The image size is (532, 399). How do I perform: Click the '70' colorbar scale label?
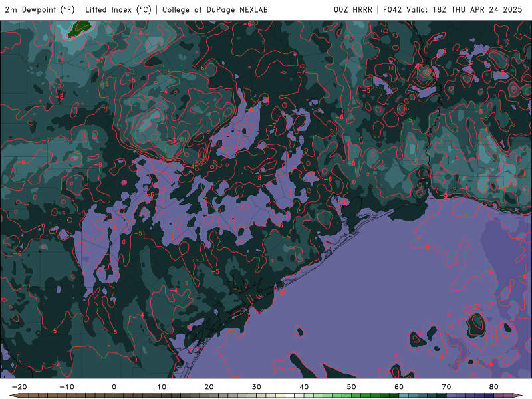(446, 387)
